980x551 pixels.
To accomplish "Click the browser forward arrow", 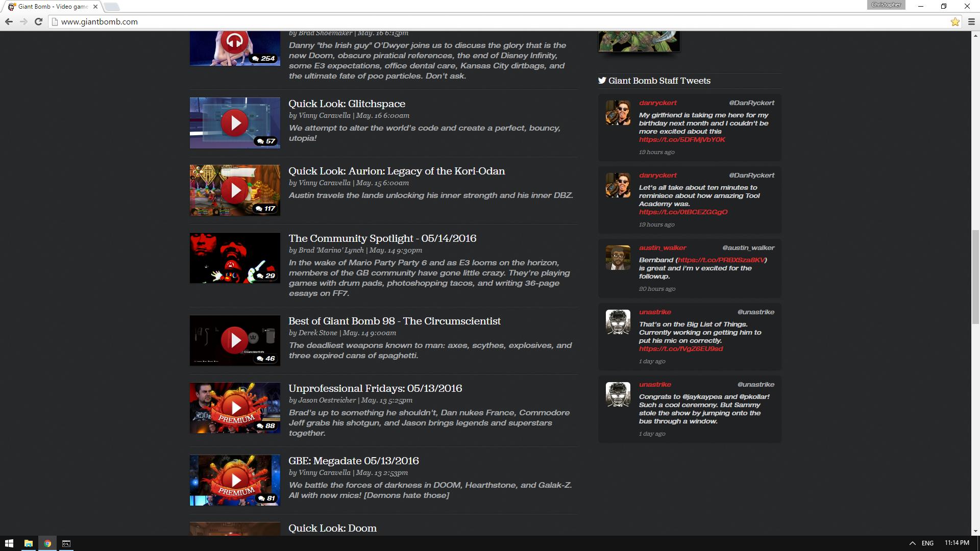I will (x=23, y=21).
